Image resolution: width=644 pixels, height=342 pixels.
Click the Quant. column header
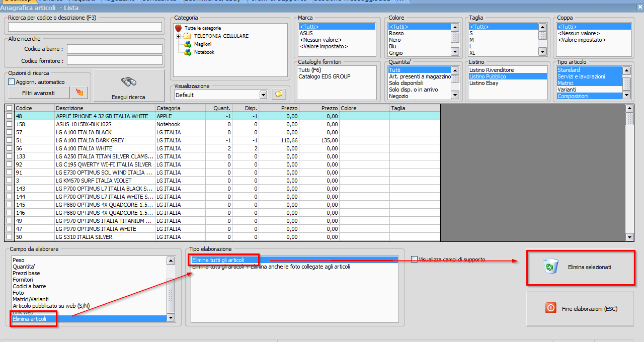[x=219, y=108]
